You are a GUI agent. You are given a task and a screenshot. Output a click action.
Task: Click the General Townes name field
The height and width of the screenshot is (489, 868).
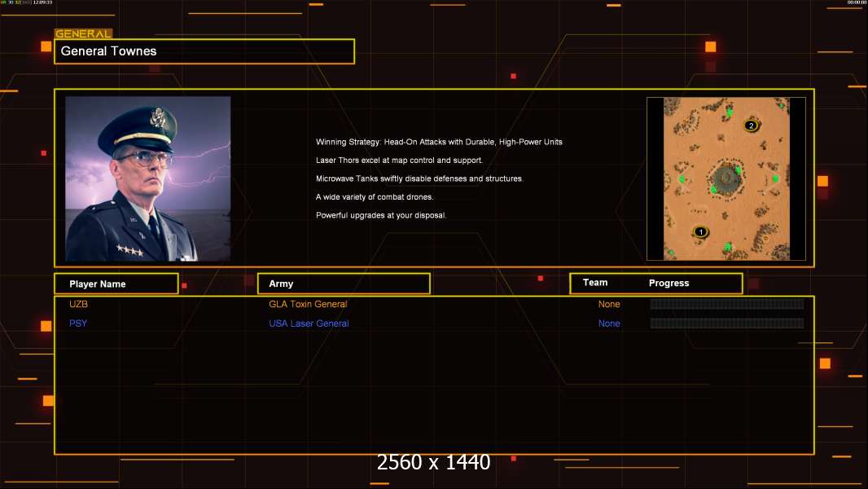click(x=204, y=51)
